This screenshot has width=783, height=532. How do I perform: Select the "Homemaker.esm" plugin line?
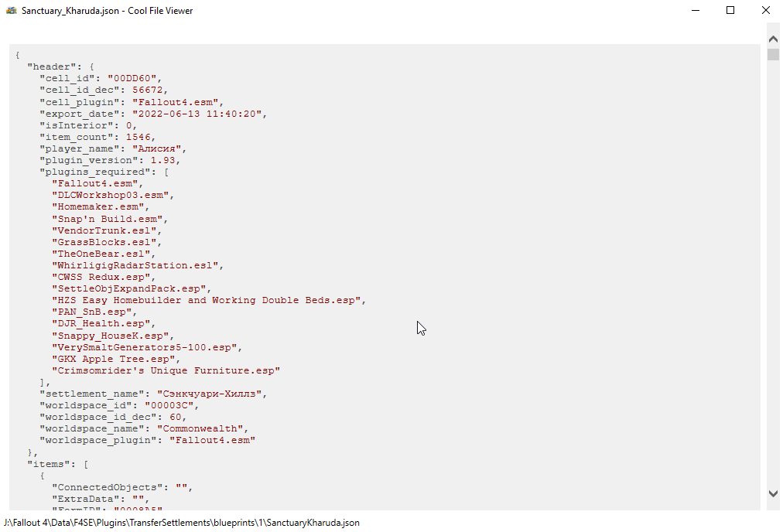click(x=100, y=206)
